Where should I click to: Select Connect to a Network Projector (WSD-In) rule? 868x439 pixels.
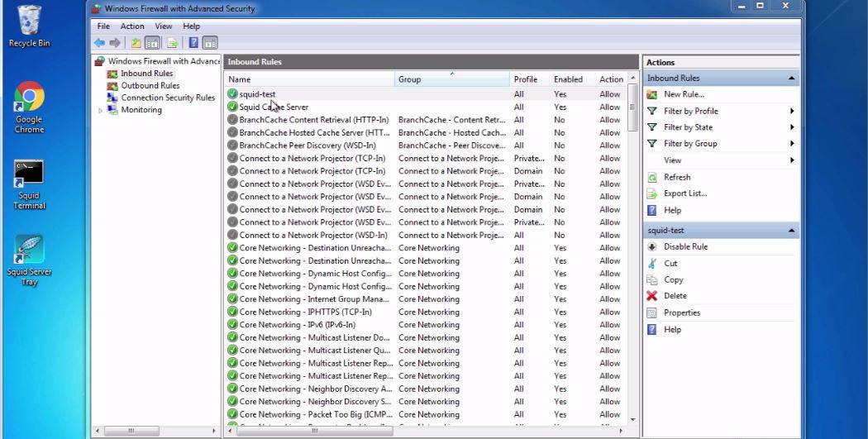click(427, 235)
